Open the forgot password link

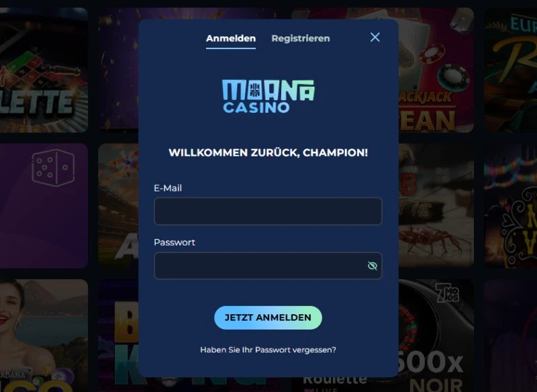(268, 350)
